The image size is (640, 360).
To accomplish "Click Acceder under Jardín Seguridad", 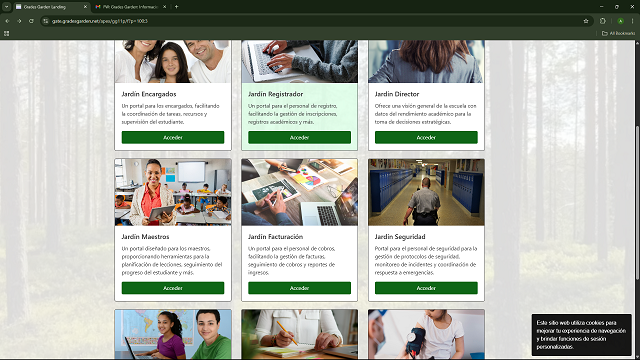I will click(x=426, y=288).
